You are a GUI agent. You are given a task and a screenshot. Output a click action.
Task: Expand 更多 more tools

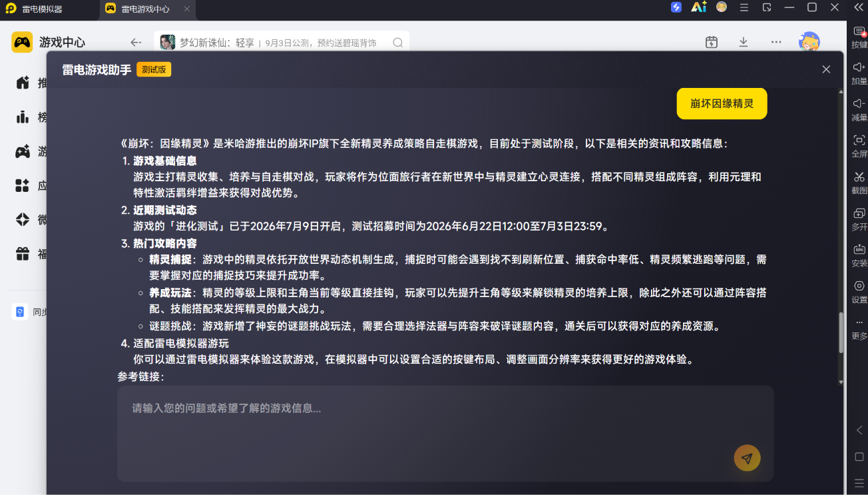(859, 329)
